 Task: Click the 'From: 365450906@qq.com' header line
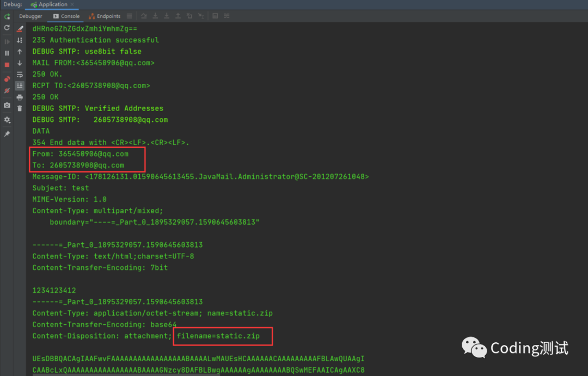[80, 154]
